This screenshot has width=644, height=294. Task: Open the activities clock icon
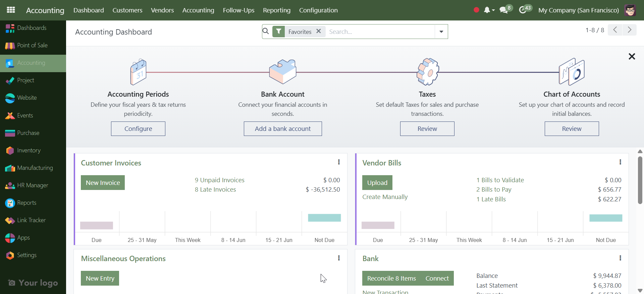tap(522, 10)
